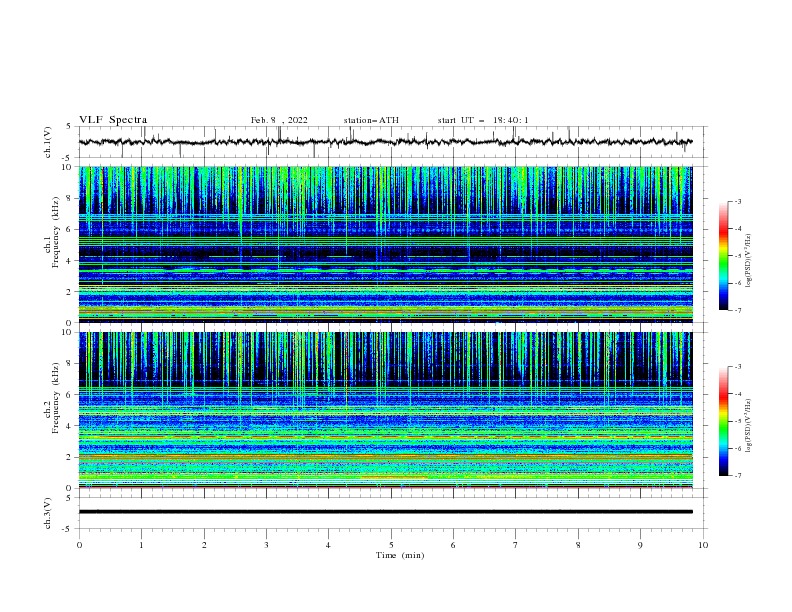Click the "-5" tick on ch.3(V) axis
This screenshot has height=612, width=792.
[x=68, y=529]
